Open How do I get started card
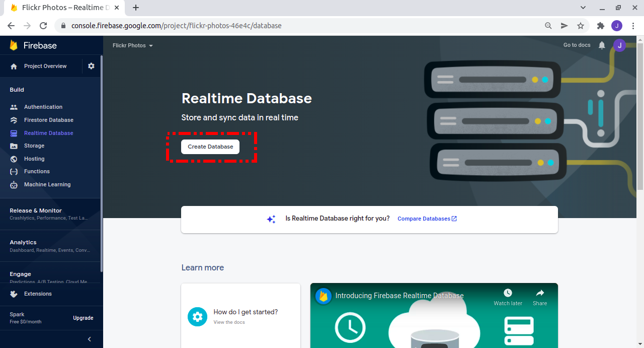 240,316
